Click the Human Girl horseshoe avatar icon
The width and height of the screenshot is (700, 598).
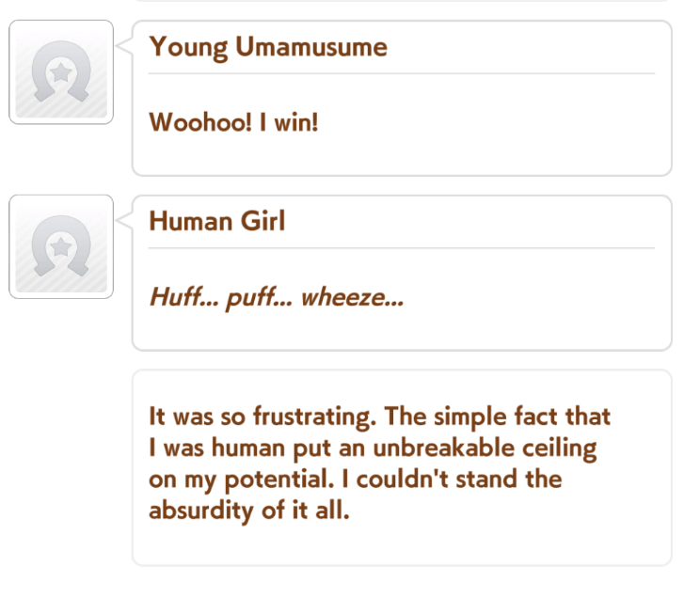pos(61,246)
